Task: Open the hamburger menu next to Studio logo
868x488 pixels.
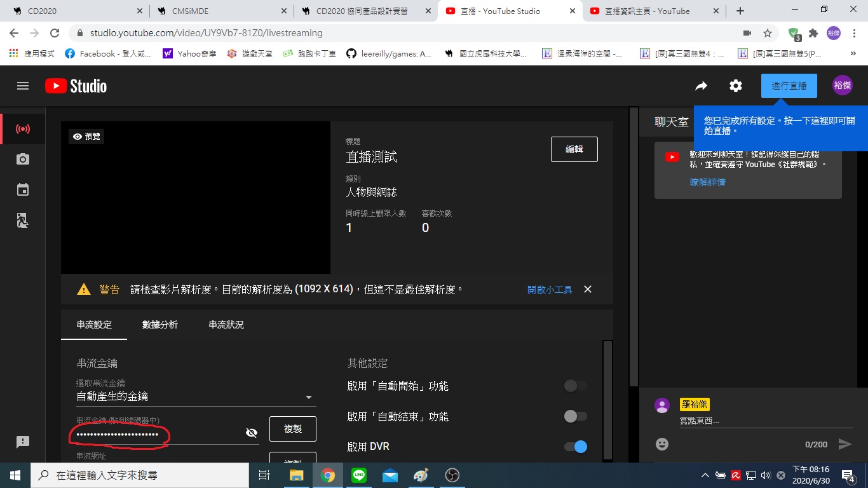Action: 23,86
